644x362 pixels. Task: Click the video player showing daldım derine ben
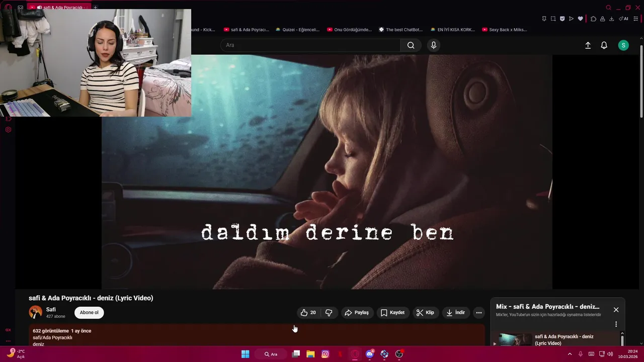[327, 171]
